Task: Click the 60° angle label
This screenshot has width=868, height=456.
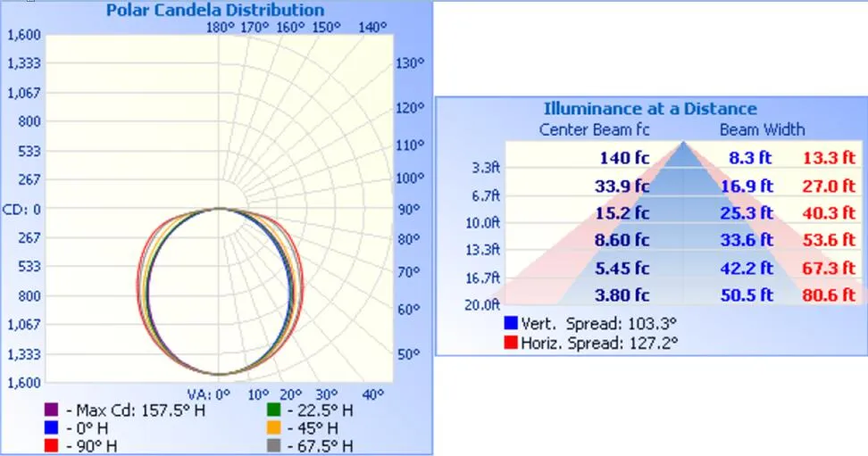Action: [408, 310]
